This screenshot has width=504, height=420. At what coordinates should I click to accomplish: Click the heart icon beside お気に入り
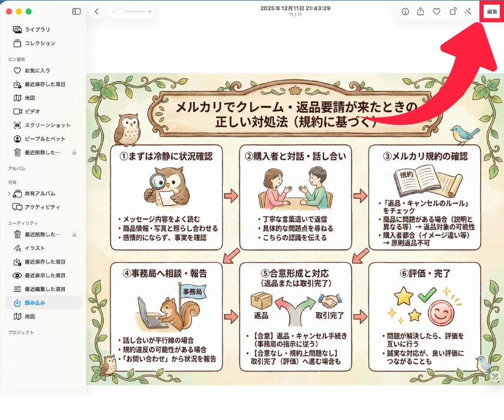17,70
